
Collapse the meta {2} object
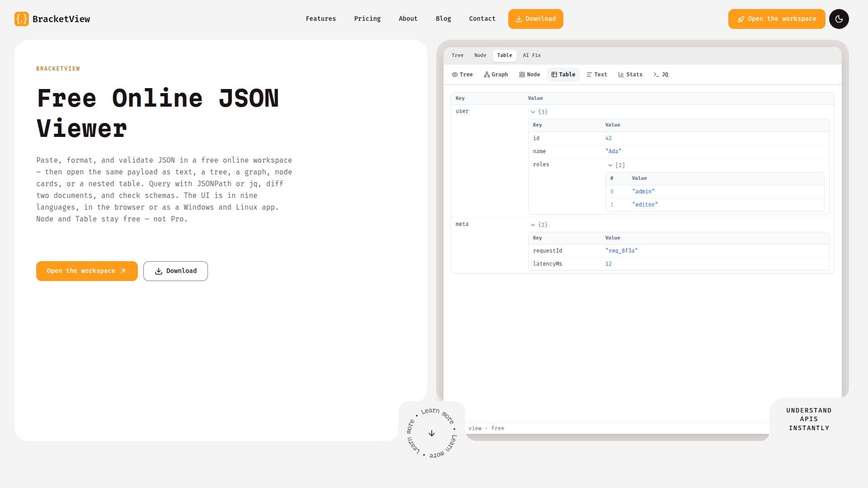533,225
